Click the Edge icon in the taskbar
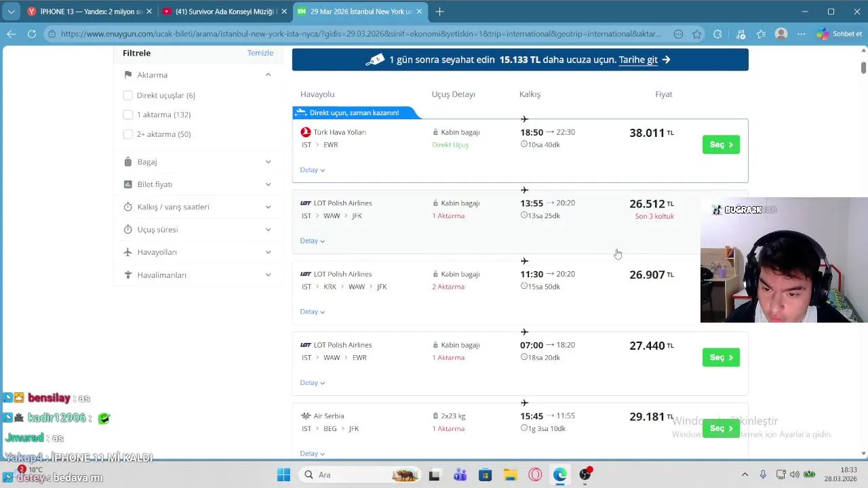 pos(560,475)
